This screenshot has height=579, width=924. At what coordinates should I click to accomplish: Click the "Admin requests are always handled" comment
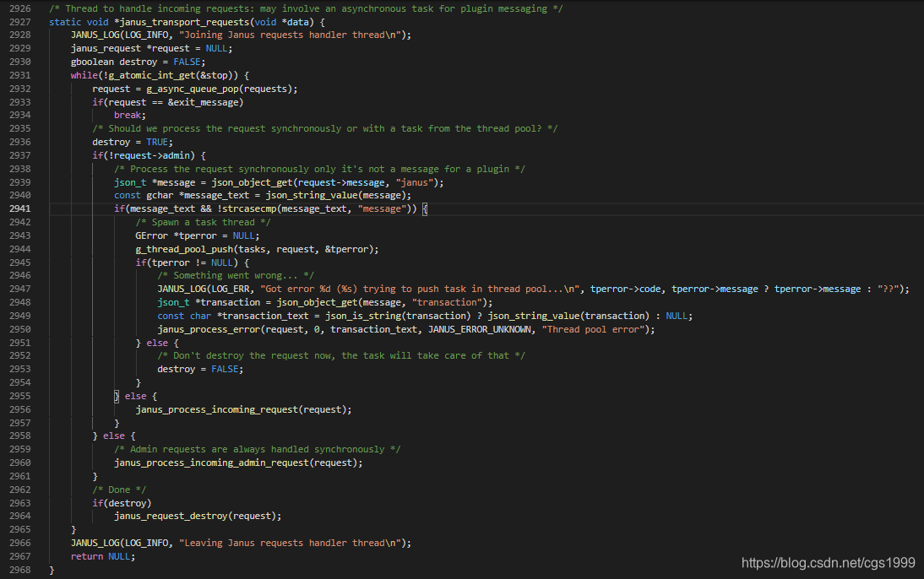point(257,449)
